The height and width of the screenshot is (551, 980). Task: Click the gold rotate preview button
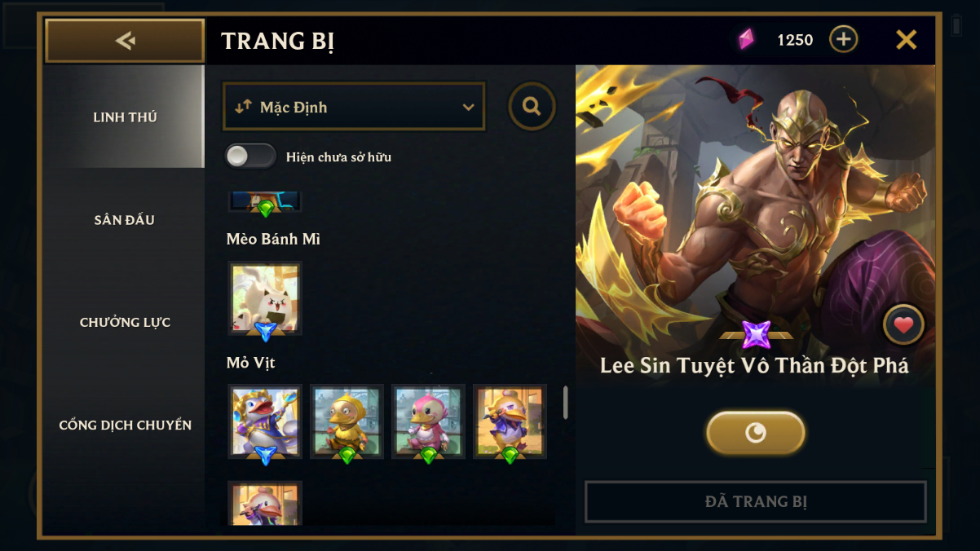(756, 433)
